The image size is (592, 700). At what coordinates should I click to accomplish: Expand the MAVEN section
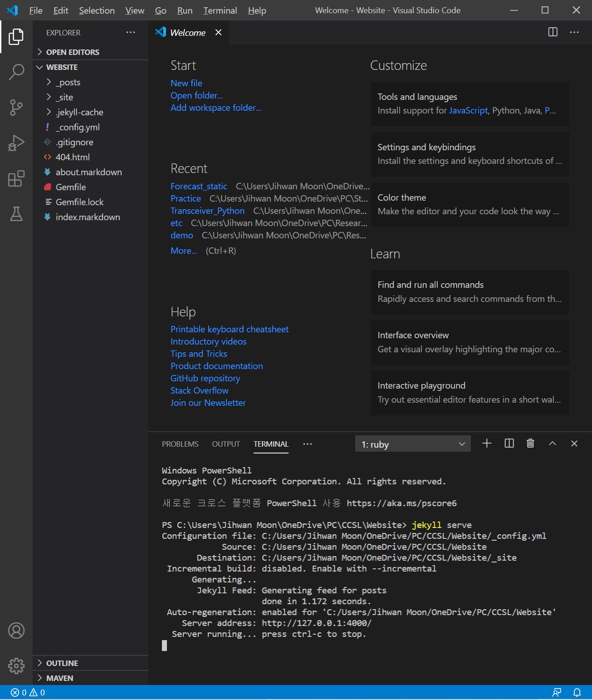coord(91,678)
